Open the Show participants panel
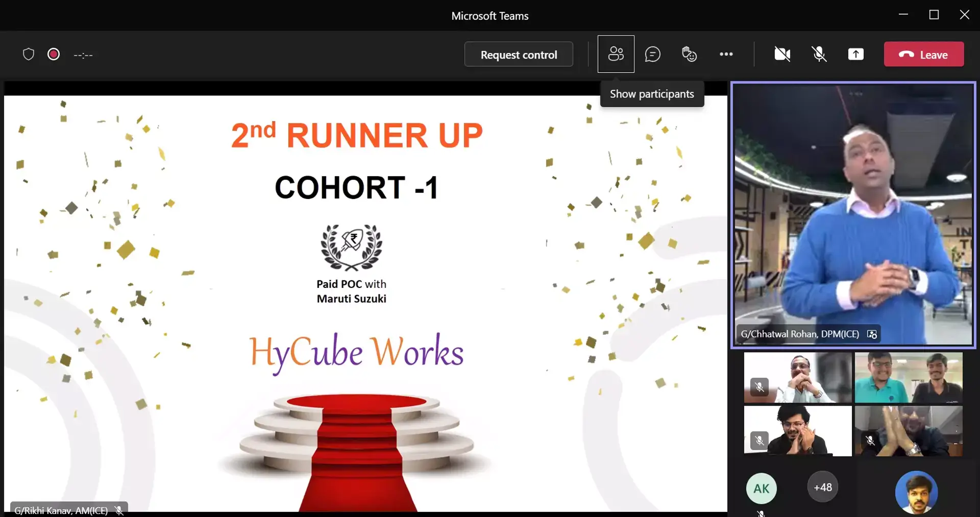This screenshot has height=517, width=980. [x=616, y=54]
